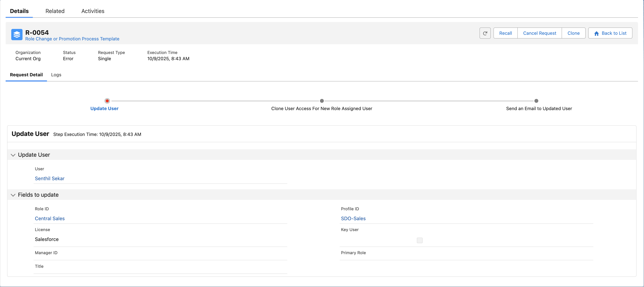This screenshot has width=644, height=287.
Task: Select the Request Detail sub-tab
Action: pyautogui.click(x=26, y=75)
